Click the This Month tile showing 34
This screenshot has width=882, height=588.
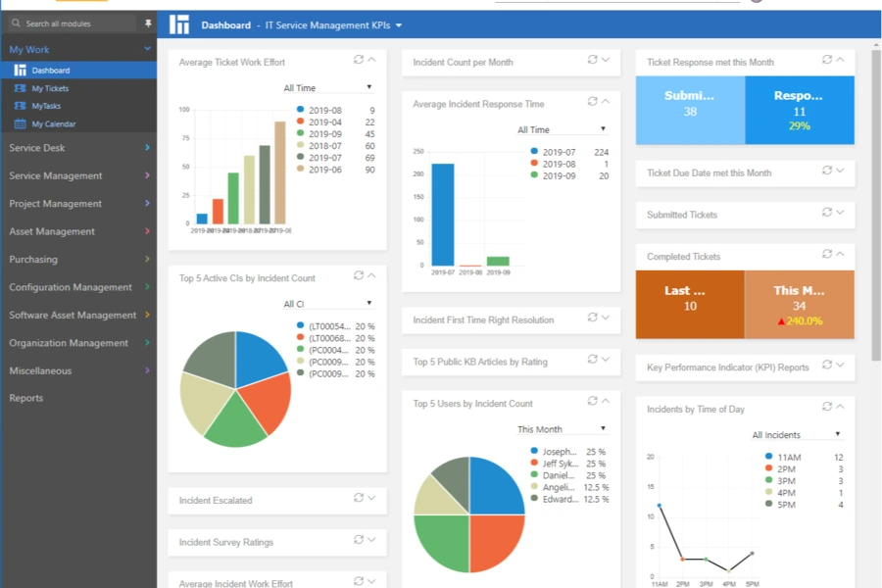pyautogui.click(x=800, y=305)
